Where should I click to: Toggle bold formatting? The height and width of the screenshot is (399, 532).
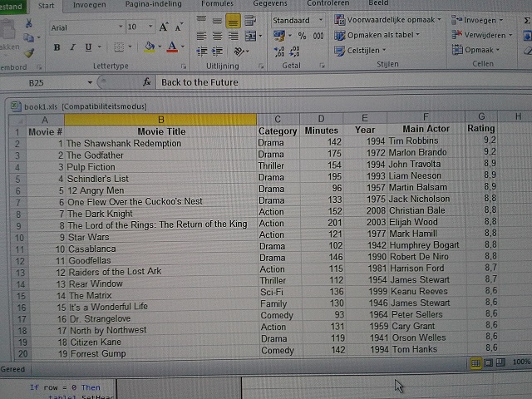click(x=57, y=47)
